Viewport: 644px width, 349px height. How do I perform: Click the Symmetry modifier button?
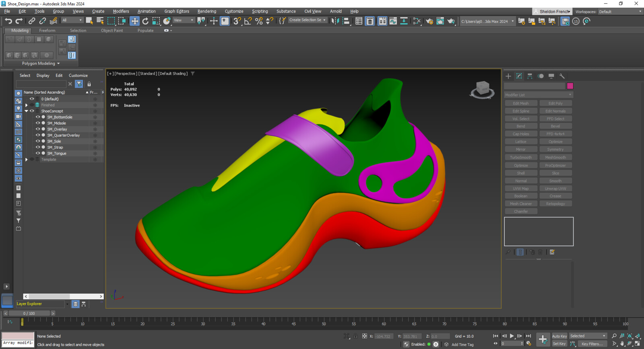point(555,150)
